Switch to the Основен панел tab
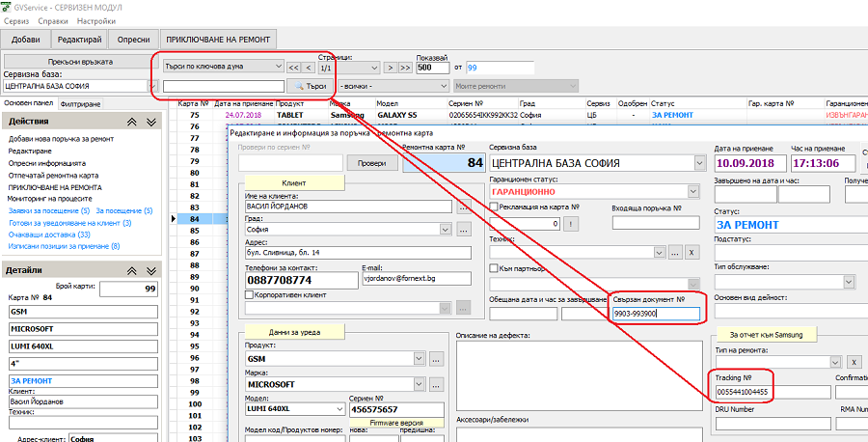 [28, 103]
